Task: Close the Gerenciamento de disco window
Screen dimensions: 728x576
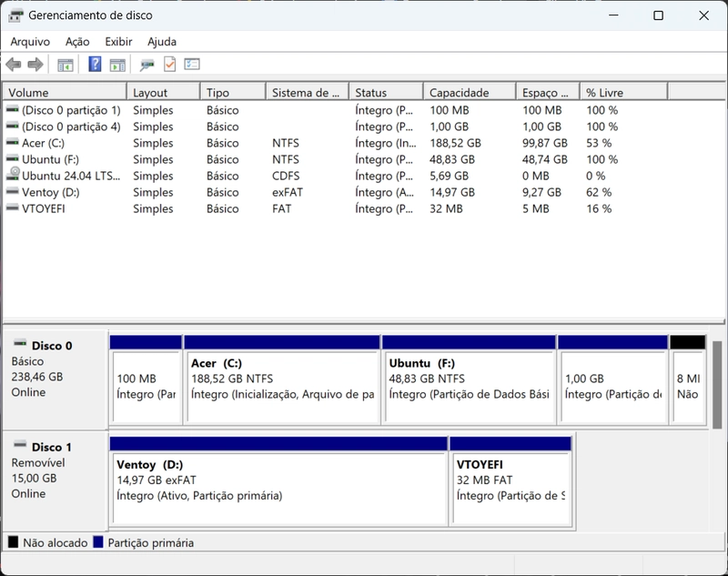Action: [703, 15]
